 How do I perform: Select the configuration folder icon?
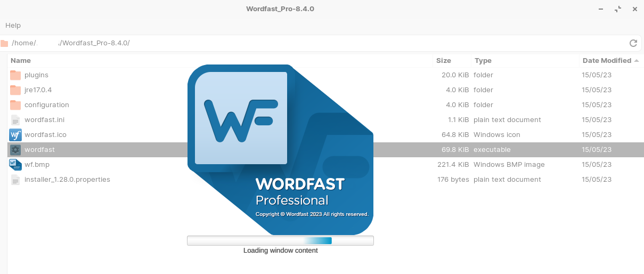coord(15,105)
